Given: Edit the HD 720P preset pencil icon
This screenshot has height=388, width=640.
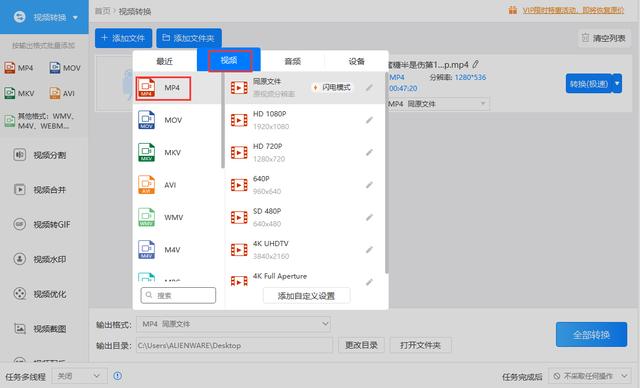Looking at the screenshot, I should point(369,153).
